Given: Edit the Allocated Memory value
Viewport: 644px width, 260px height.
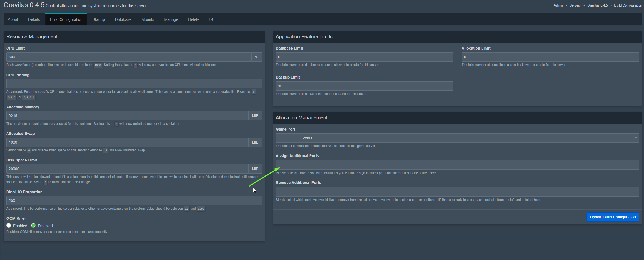Looking at the screenshot, I should coord(127,116).
